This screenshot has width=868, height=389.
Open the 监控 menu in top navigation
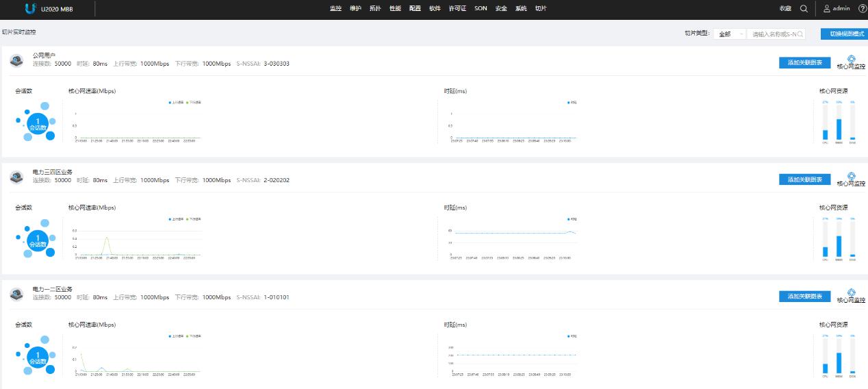pyautogui.click(x=335, y=9)
